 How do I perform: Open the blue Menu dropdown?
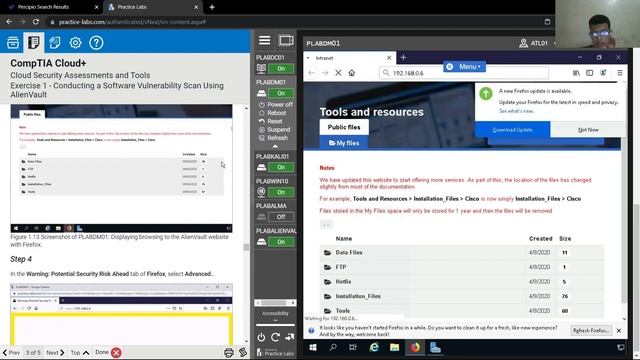tap(464, 67)
